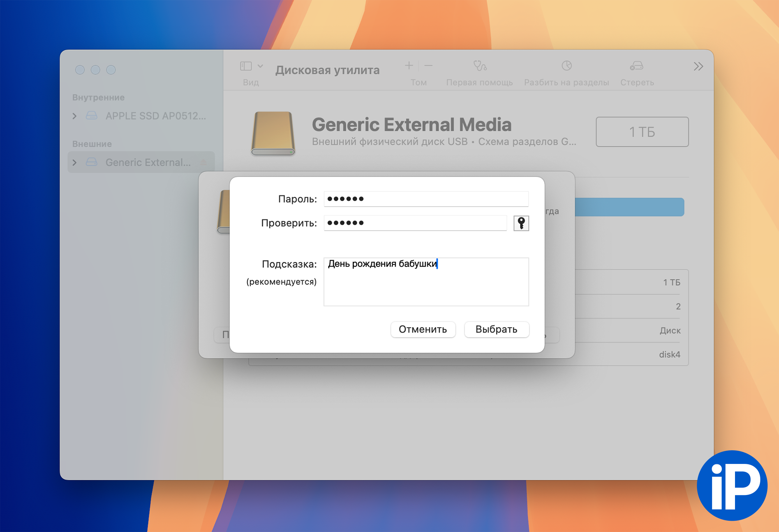Click the key icon password assistant
Screen dimensions: 779x532
521,223
